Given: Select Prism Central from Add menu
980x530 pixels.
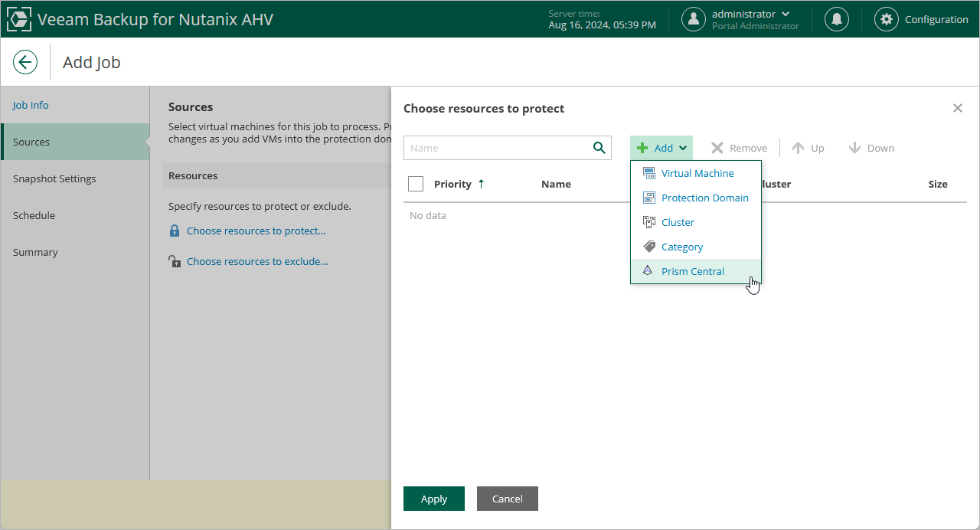Looking at the screenshot, I should (696, 271).
